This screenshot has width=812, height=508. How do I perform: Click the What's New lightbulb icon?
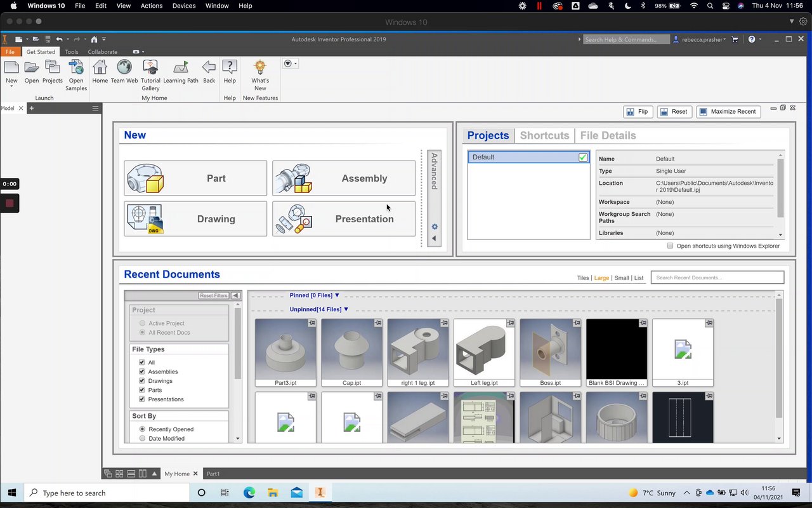[x=260, y=67]
